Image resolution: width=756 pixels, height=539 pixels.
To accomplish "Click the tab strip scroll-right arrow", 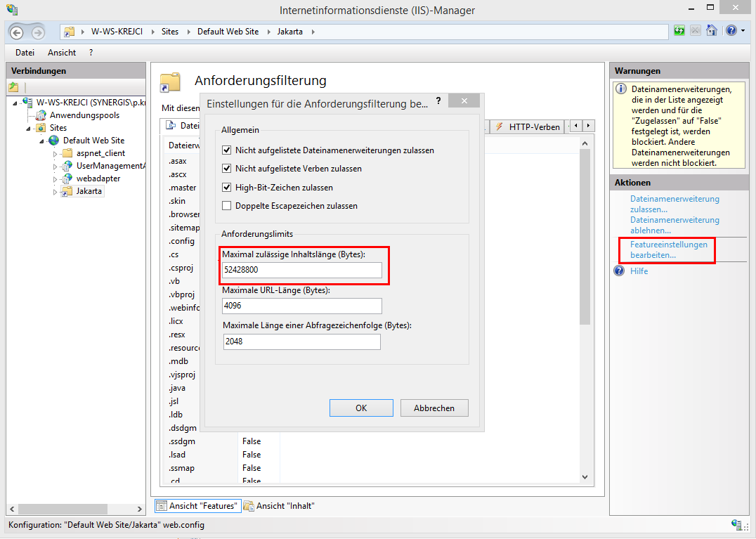I will (x=588, y=126).
